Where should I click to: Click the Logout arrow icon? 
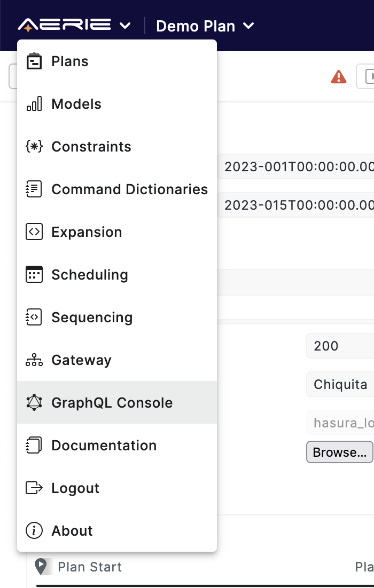click(34, 488)
